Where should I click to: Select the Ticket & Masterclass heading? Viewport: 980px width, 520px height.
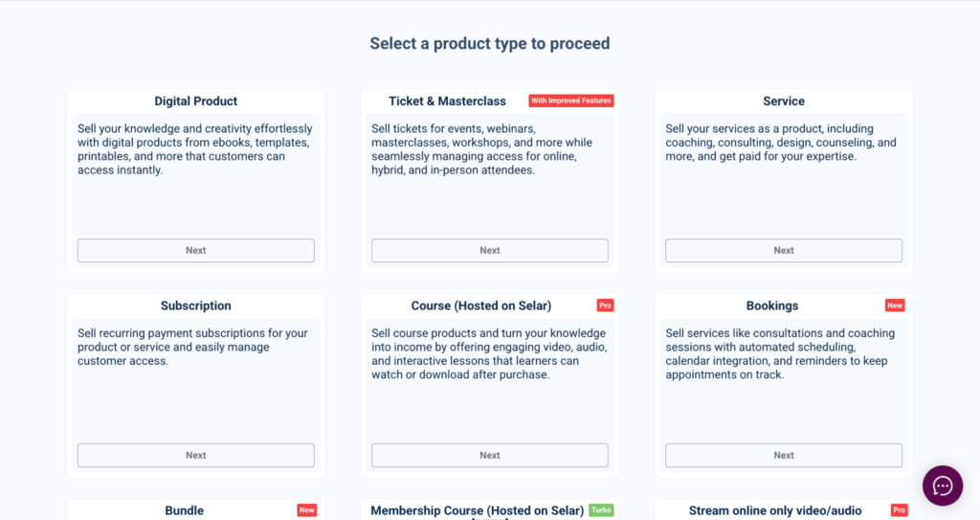446,102
